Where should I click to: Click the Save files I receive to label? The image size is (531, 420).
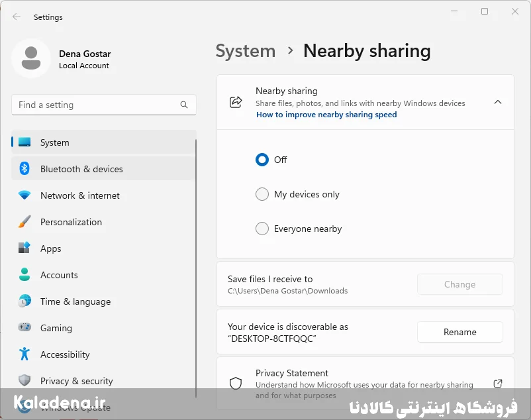pyautogui.click(x=270, y=279)
